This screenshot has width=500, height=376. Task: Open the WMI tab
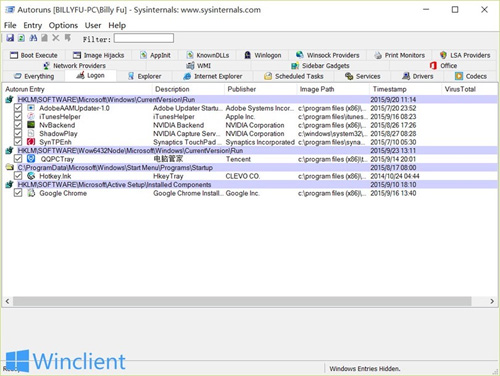tap(199, 65)
